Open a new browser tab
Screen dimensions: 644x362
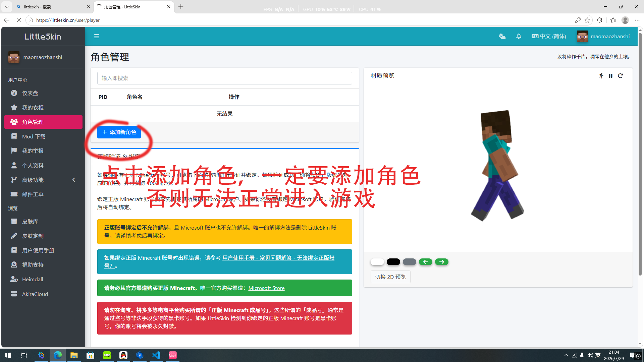click(x=181, y=7)
